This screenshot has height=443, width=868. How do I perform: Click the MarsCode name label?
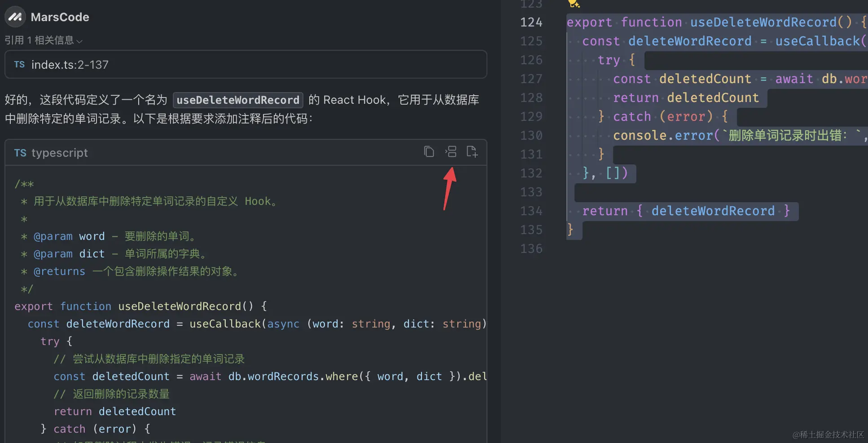point(60,17)
